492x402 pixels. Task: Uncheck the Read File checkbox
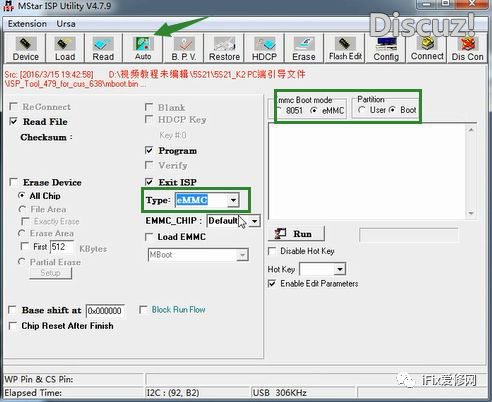13,121
